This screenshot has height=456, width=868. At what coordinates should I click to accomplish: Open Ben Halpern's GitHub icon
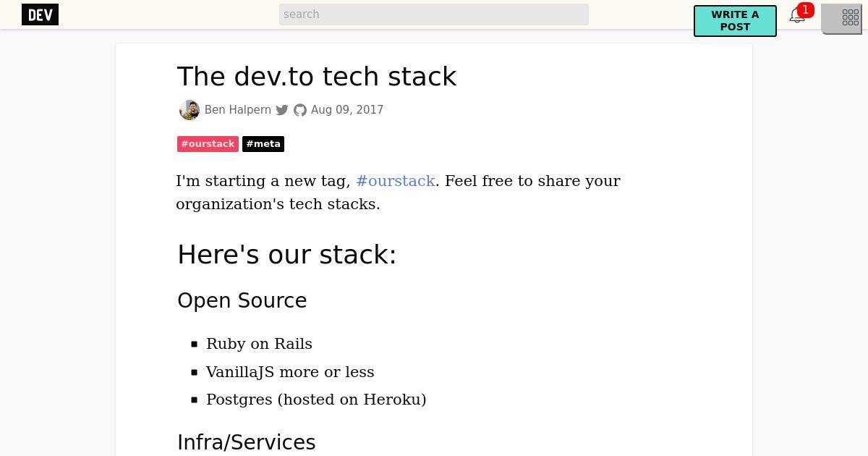(299, 110)
